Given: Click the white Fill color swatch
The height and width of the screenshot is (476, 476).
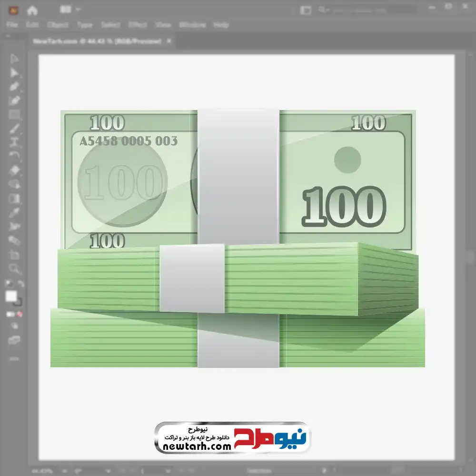Looking at the screenshot, I should [11, 296].
